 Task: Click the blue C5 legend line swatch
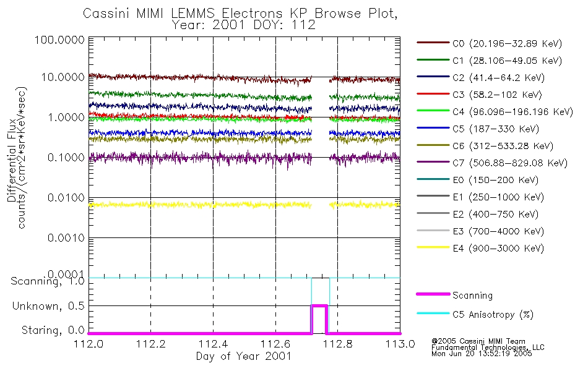pos(433,128)
